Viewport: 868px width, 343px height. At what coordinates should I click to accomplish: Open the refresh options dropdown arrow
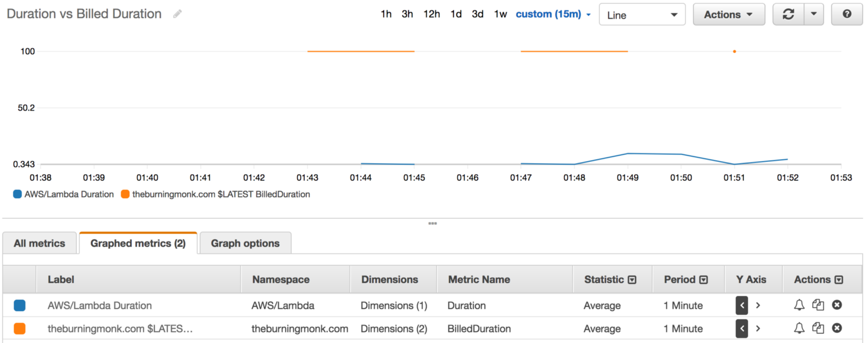(x=814, y=15)
